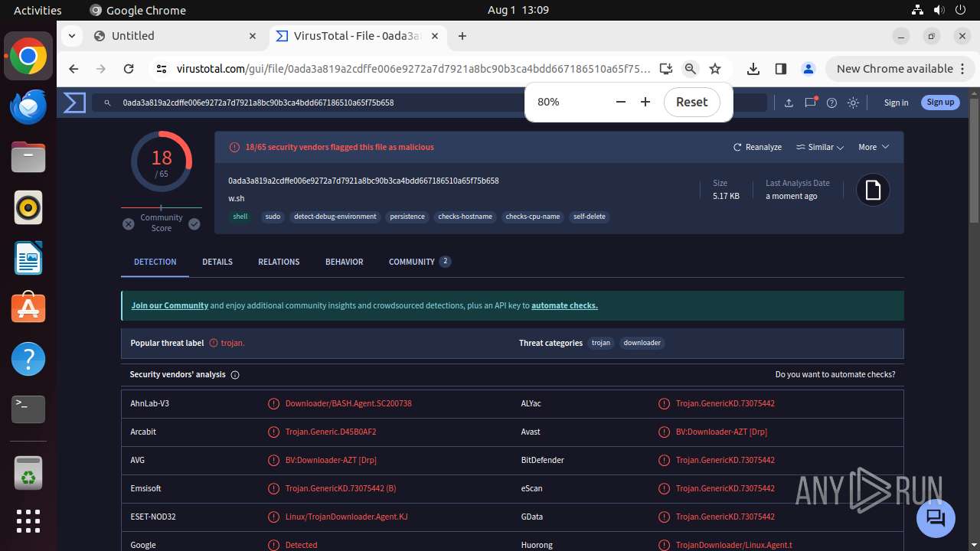Click the 18/65 detection score circle
This screenshot has width=980, height=551.
[162, 161]
